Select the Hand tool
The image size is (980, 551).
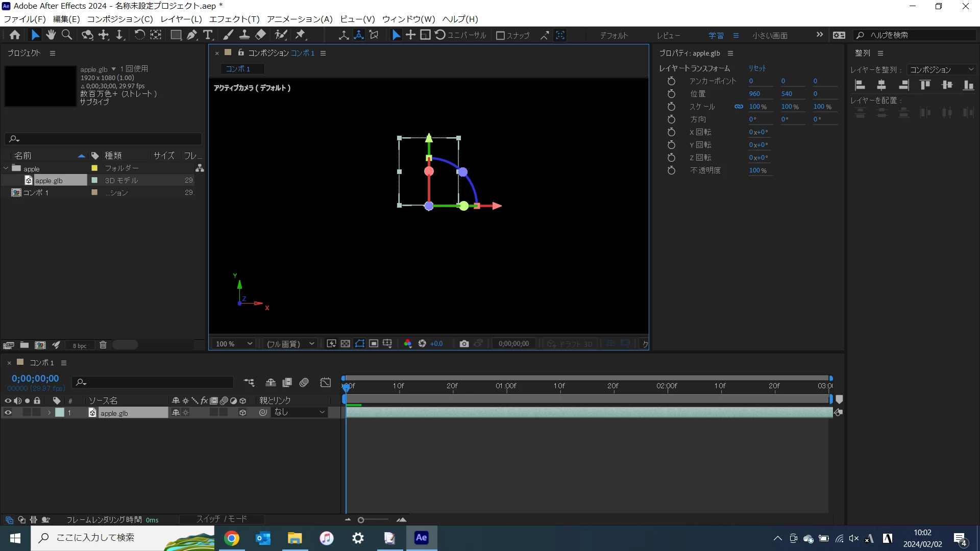tap(51, 35)
